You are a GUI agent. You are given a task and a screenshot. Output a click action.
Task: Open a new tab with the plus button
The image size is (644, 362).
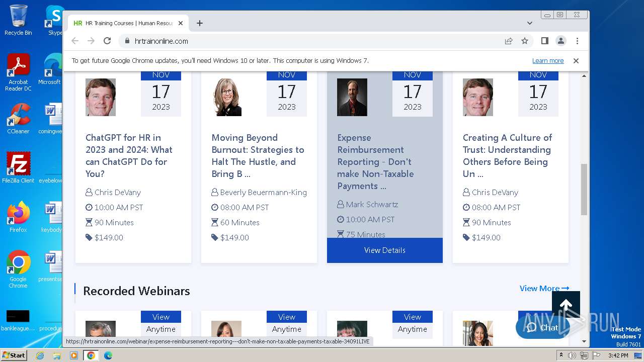[200, 23]
